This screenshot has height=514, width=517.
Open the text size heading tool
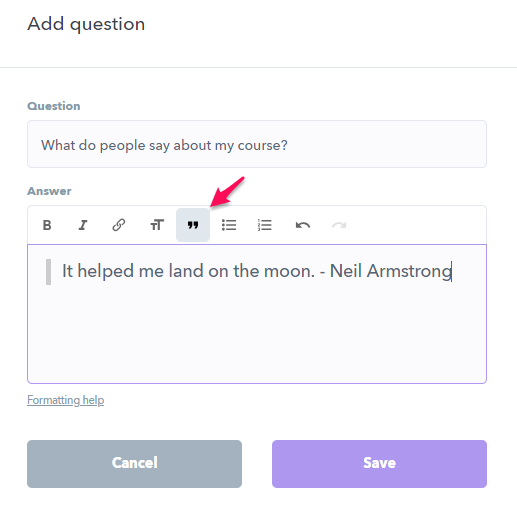pos(157,225)
